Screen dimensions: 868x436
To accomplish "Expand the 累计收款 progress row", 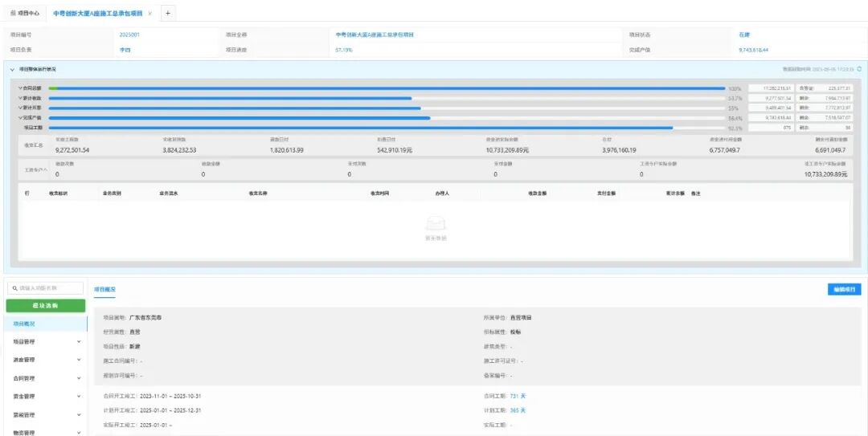I will coord(20,98).
